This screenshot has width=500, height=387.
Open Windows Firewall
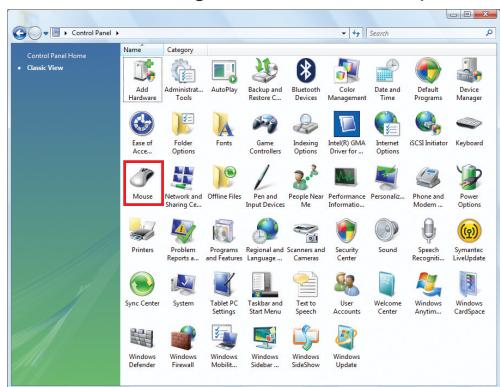tap(183, 347)
